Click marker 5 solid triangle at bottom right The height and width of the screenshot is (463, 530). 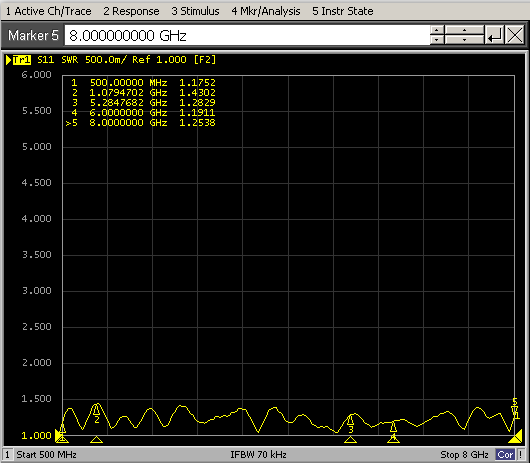515,439
